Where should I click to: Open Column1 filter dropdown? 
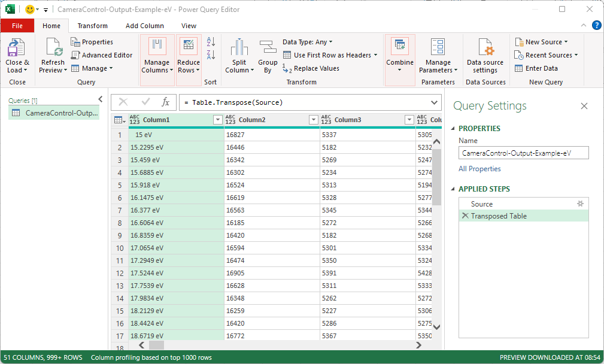click(218, 120)
